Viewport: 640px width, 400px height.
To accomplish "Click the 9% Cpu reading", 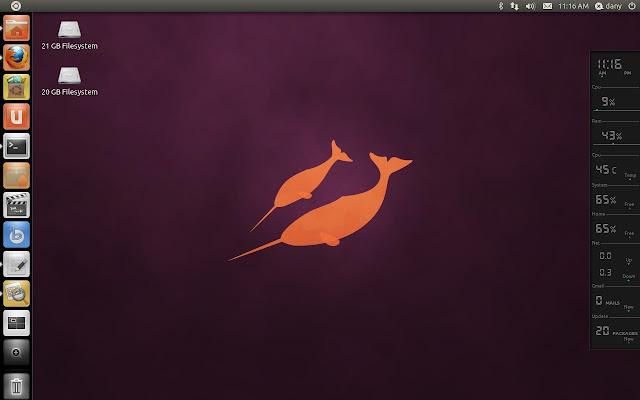I will click(608, 102).
